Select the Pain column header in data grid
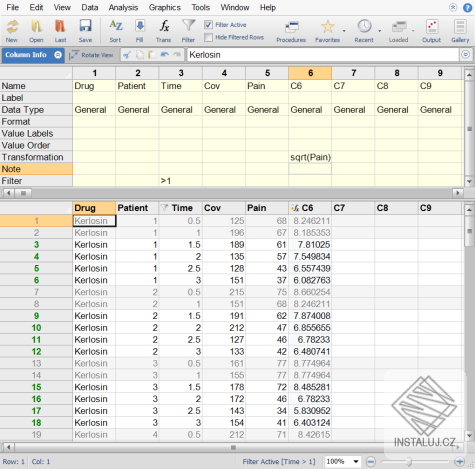The image size is (475, 469). click(267, 208)
